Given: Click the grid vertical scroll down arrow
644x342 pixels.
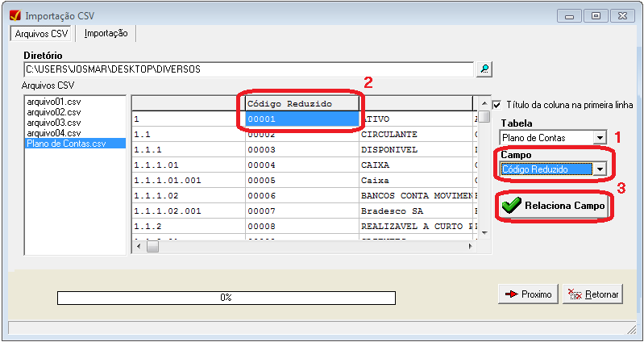Looking at the screenshot, I should (x=484, y=233).
